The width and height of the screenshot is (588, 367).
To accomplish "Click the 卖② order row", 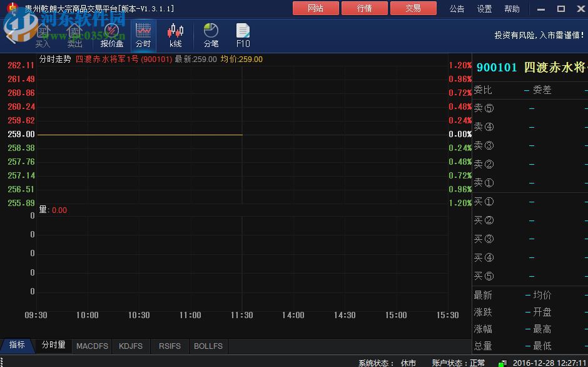I will (530, 164).
